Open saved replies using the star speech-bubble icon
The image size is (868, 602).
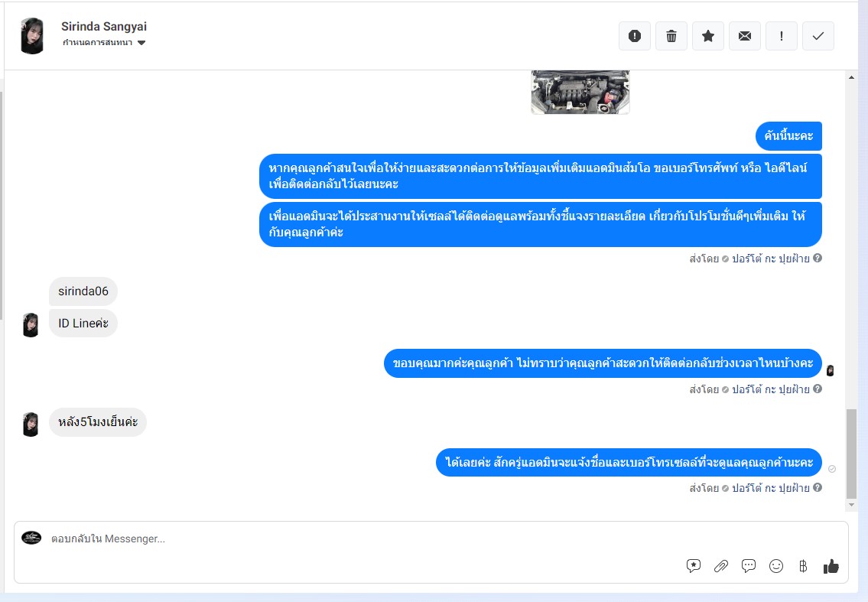click(693, 565)
